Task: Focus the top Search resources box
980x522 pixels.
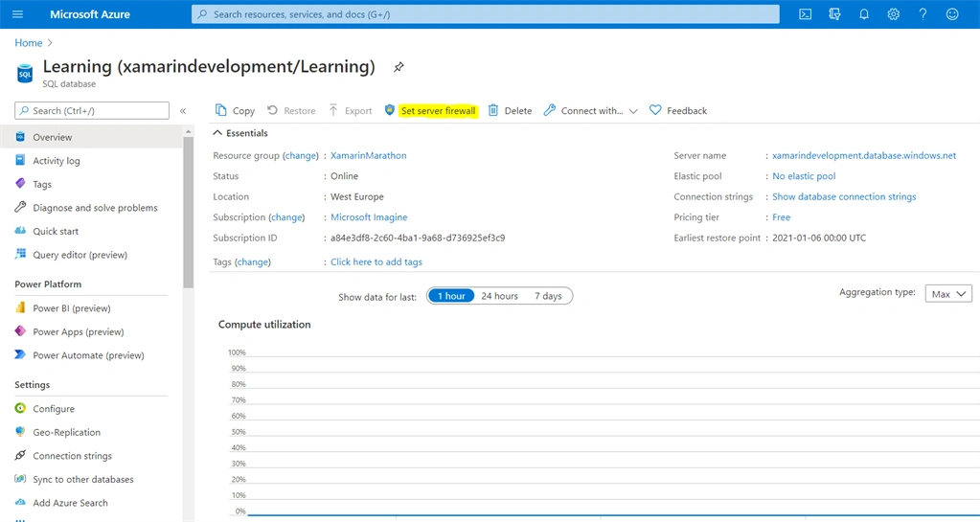Action: [x=485, y=13]
